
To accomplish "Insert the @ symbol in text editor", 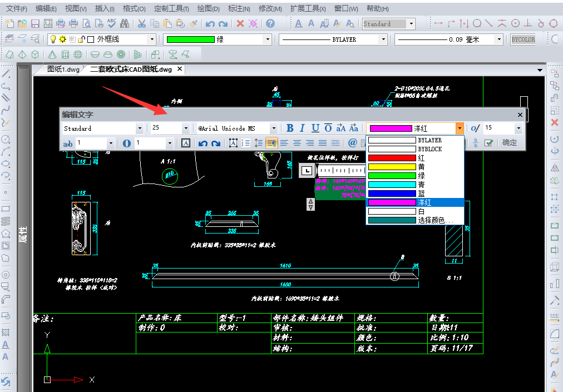I will click(x=353, y=143).
